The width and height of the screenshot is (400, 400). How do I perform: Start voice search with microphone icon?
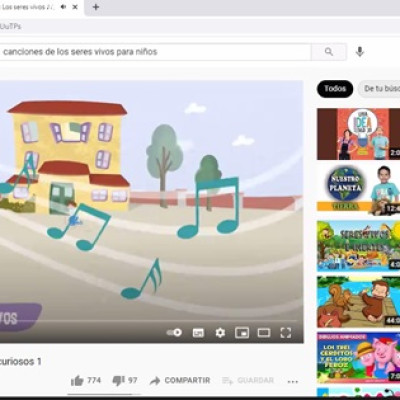coord(360,52)
